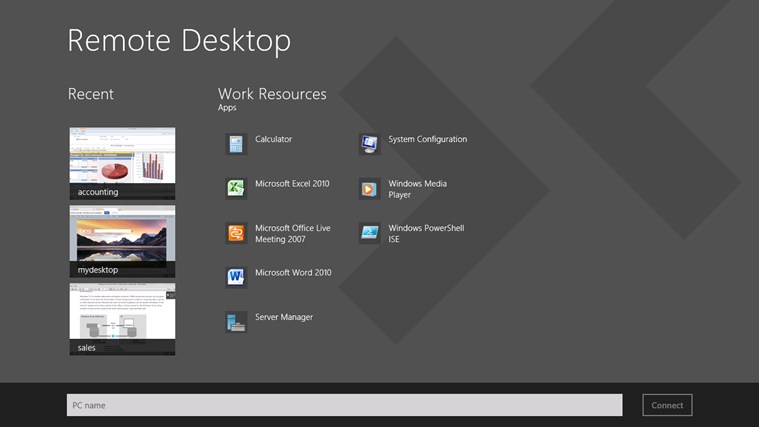Image resolution: width=759 pixels, height=427 pixels.
Task: Click the Remote Desktop title
Action: [179, 40]
